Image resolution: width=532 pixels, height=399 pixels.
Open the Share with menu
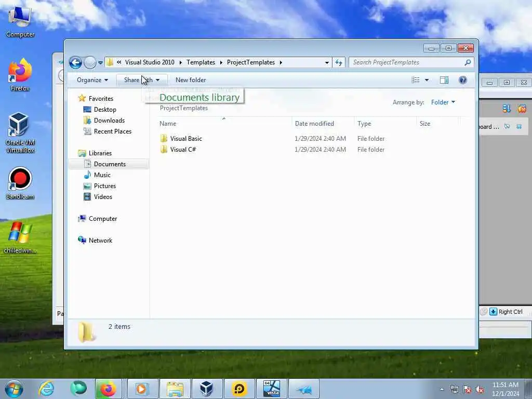click(x=142, y=80)
